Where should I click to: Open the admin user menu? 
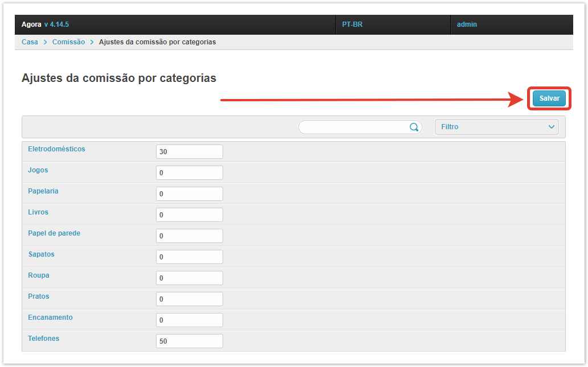(467, 24)
